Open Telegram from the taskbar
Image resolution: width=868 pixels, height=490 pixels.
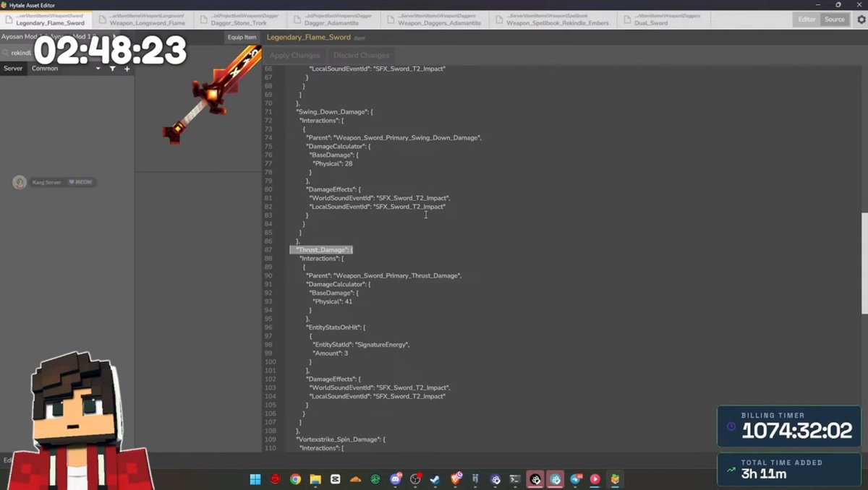tap(576, 478)
